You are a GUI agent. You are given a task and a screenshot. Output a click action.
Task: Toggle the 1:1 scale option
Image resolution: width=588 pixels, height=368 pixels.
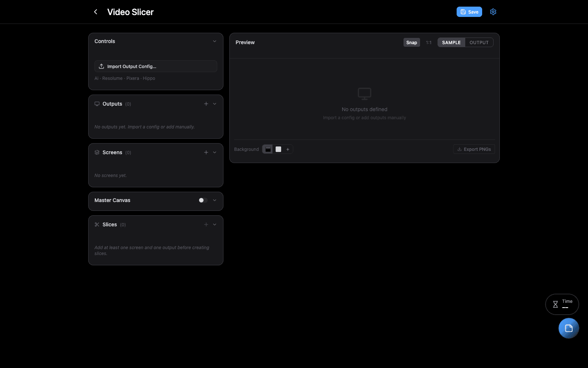(x=429, y=42)
